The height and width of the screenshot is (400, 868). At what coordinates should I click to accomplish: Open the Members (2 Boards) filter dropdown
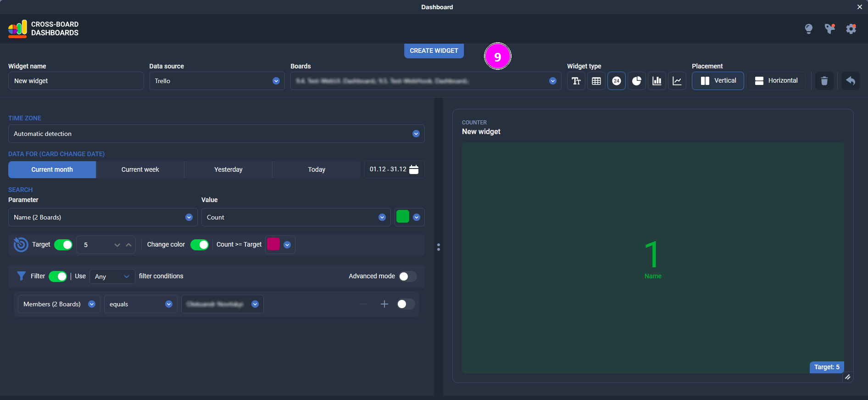click(x=59, y=304)
